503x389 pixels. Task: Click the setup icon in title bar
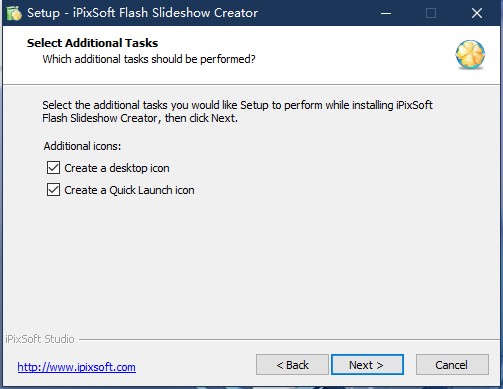(14, 13)
